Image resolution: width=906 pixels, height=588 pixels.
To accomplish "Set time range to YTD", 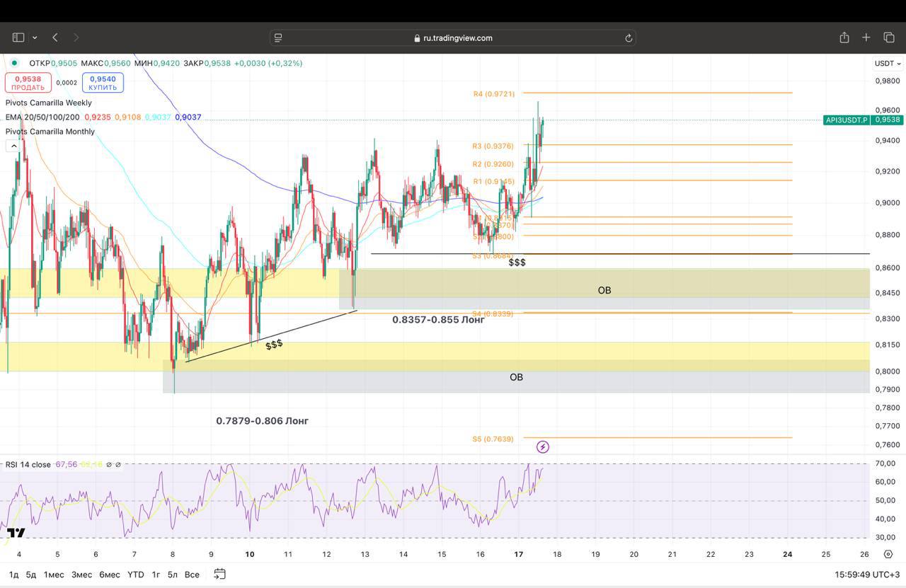I will [135, 574].
